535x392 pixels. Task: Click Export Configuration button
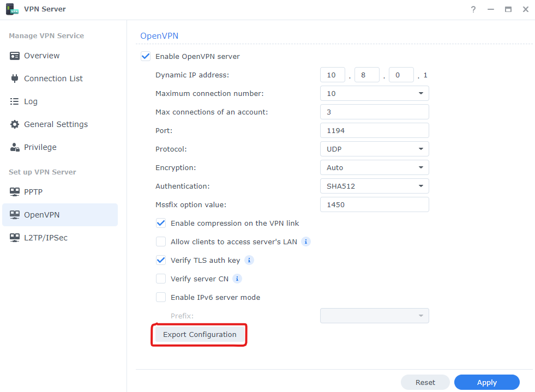[200, 334]
